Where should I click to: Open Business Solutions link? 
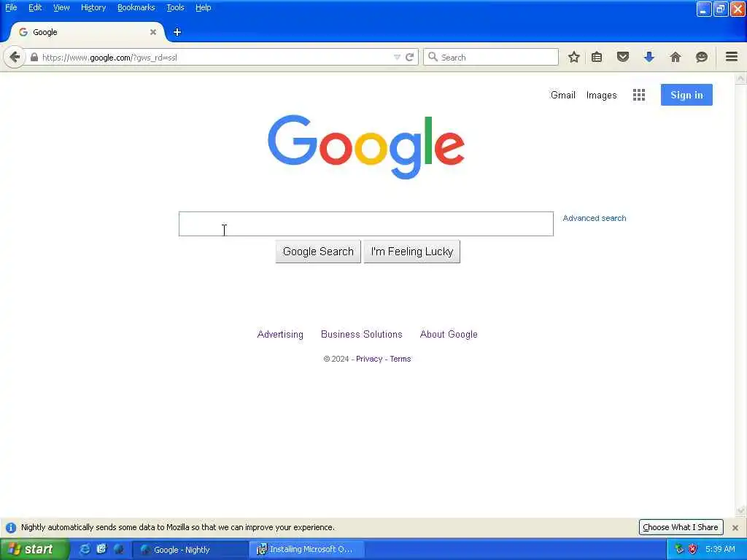pos(362,334)
